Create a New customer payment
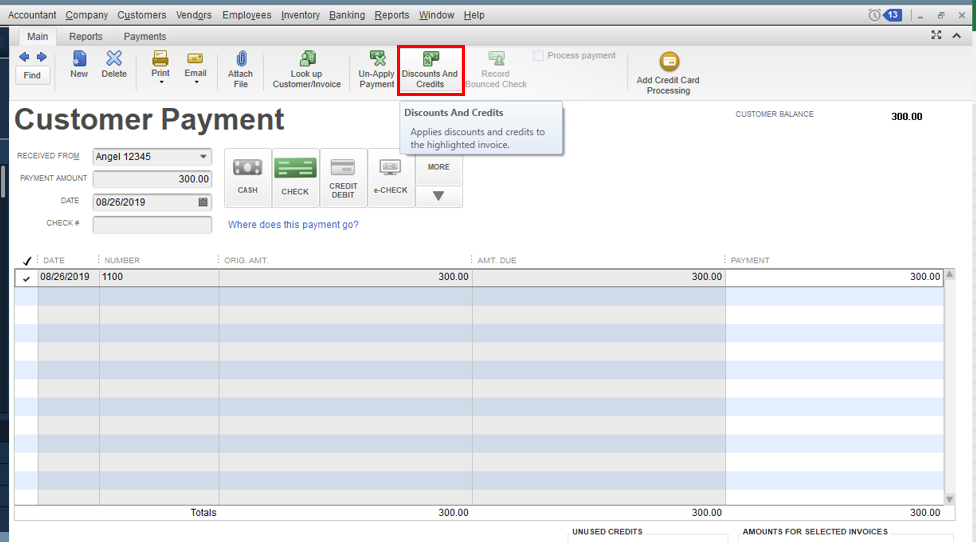 (x=79, y=65)
